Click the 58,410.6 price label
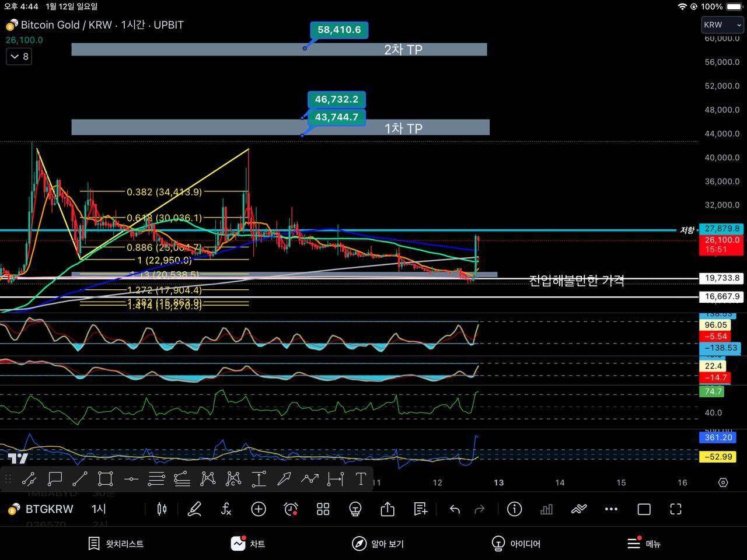Image resolution: width=747 pixels, height=560 pixels. coord(339,30)
